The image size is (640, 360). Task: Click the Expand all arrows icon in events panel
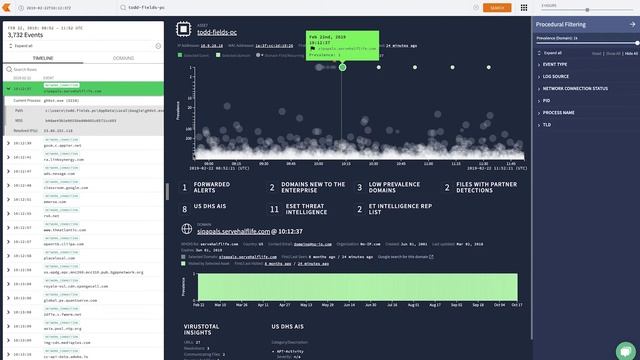pyautogui.click(x=11, y=46)
